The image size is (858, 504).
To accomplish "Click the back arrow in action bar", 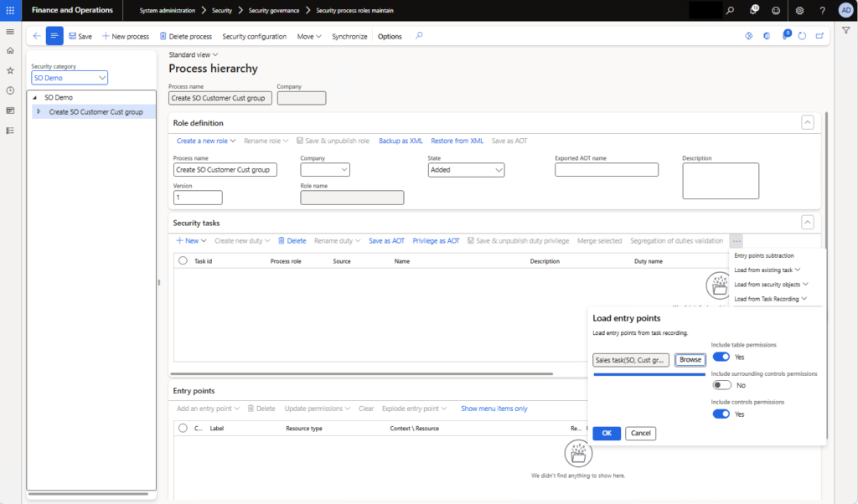I will [36, 36].
